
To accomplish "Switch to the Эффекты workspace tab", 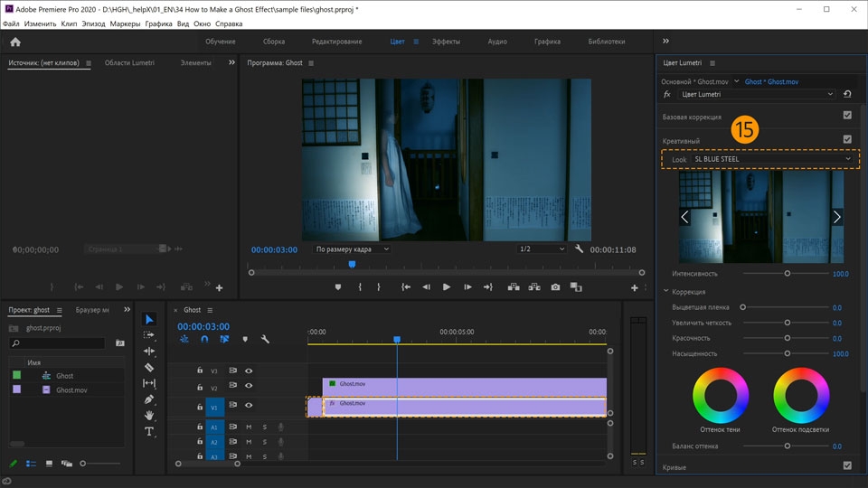I will point(445,42).
